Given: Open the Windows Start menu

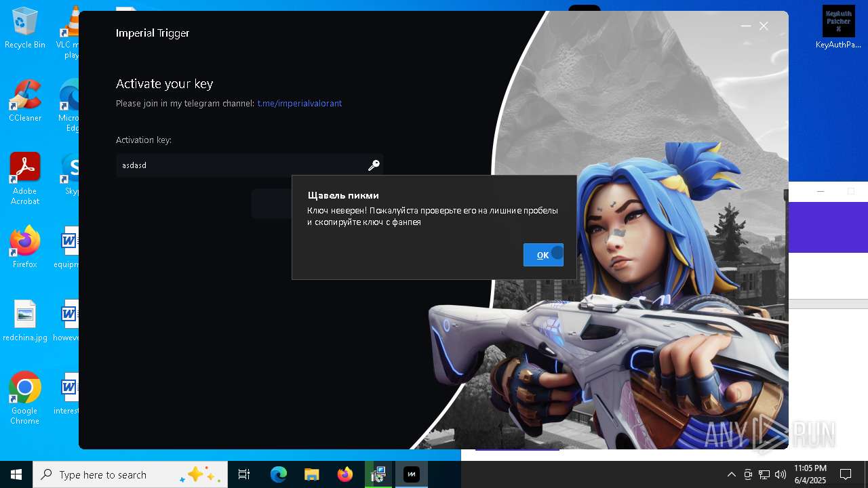Looking at the screenshot, I should (16, 474).
